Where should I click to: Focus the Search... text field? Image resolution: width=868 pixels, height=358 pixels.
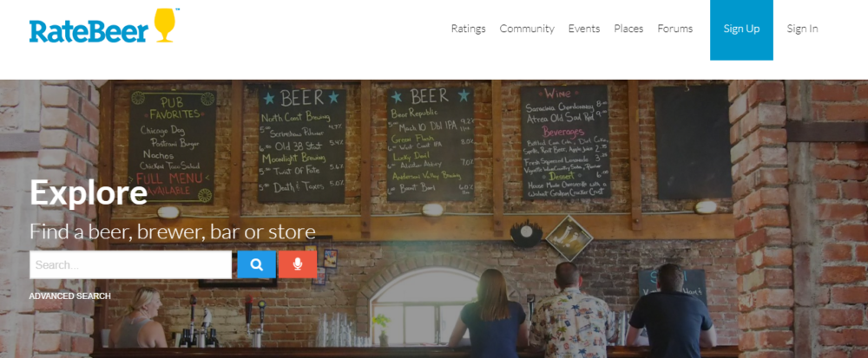coord(131,264)
